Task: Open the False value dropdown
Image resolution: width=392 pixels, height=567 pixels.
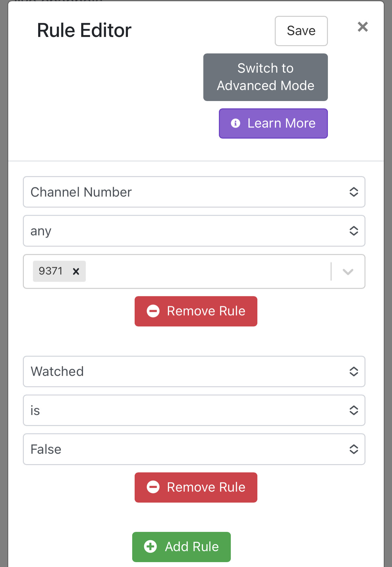Action: pyautogui.click(x=194, y=449)
